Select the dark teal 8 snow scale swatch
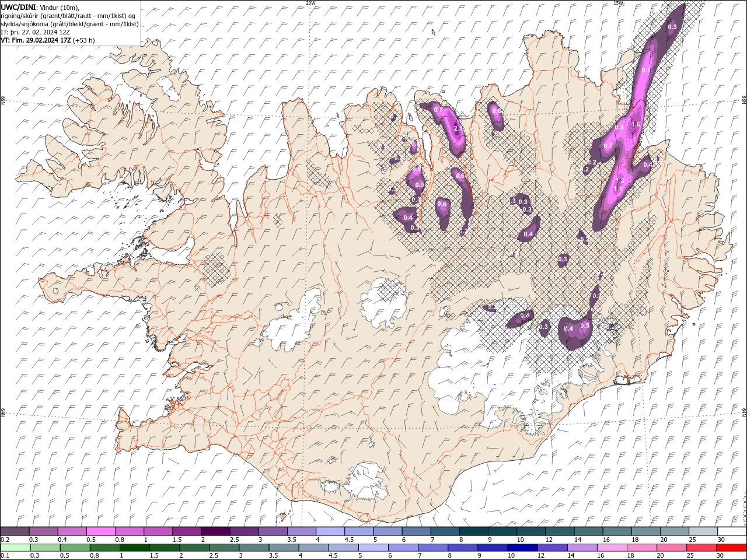The width and height of the screenshot is (747, 560). click(x=474, y=531)
